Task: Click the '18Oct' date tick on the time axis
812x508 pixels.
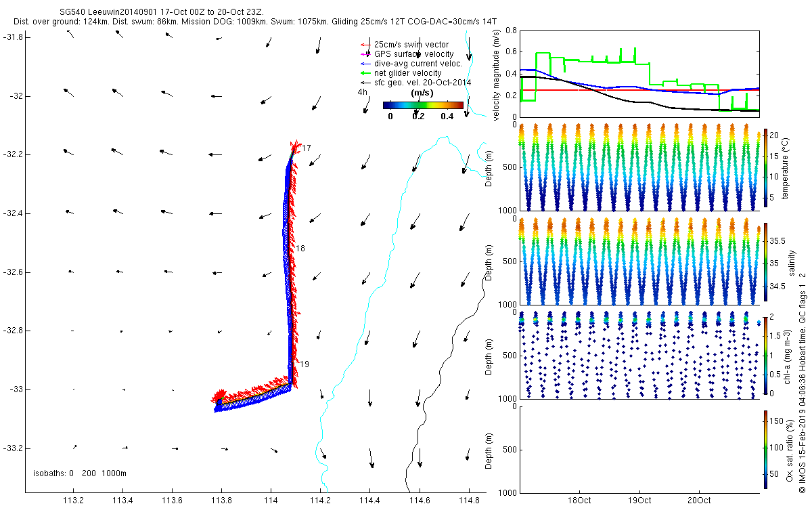Action: [x=581, y=501]
